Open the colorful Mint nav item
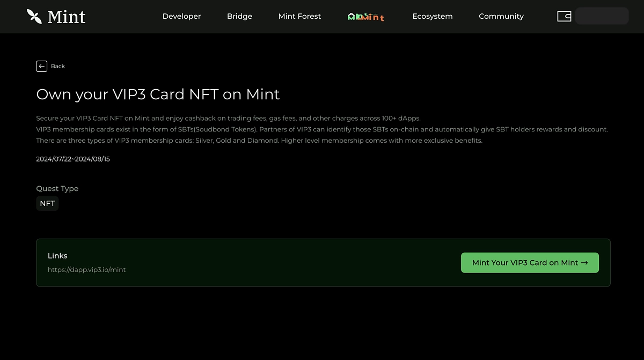 point(366,17)
